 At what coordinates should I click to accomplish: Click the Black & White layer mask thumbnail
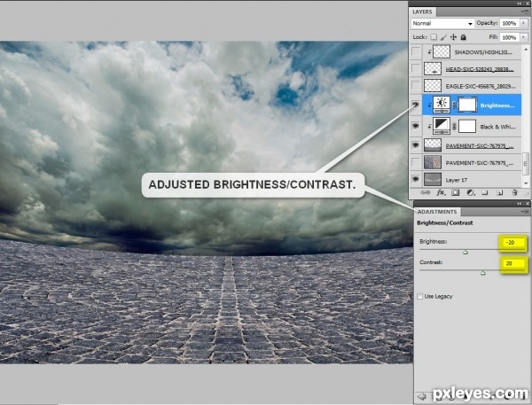pos(467,126)
